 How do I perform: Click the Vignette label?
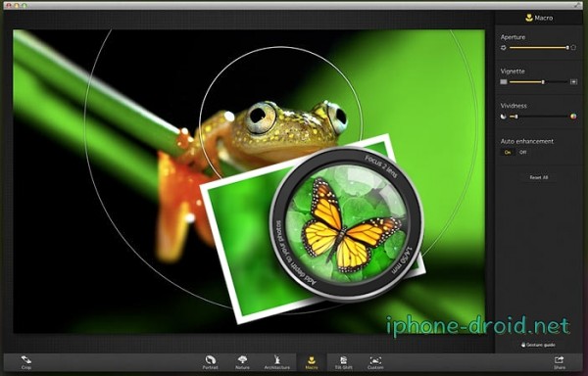tap(513, 71)
